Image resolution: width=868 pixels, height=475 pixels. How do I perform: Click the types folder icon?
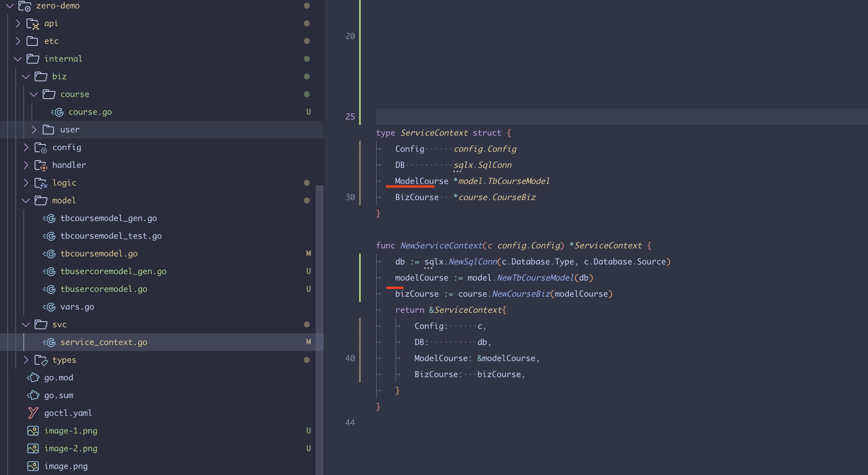[x=41, y=360]
